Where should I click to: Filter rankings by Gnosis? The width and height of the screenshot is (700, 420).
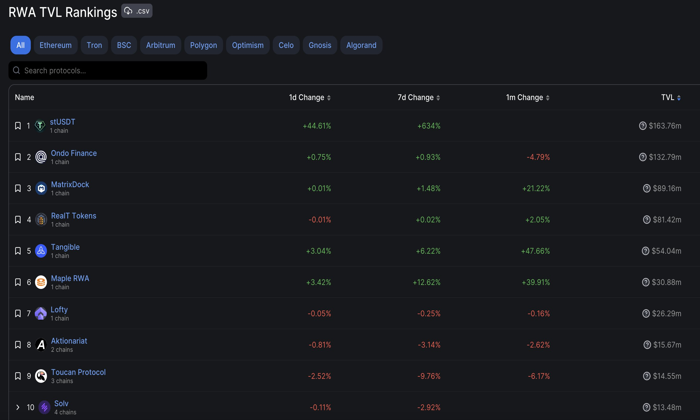coord(320,45)
